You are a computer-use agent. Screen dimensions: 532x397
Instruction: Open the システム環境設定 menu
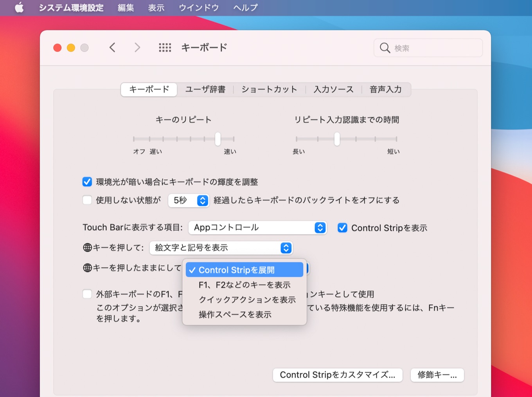pos(71,8)
